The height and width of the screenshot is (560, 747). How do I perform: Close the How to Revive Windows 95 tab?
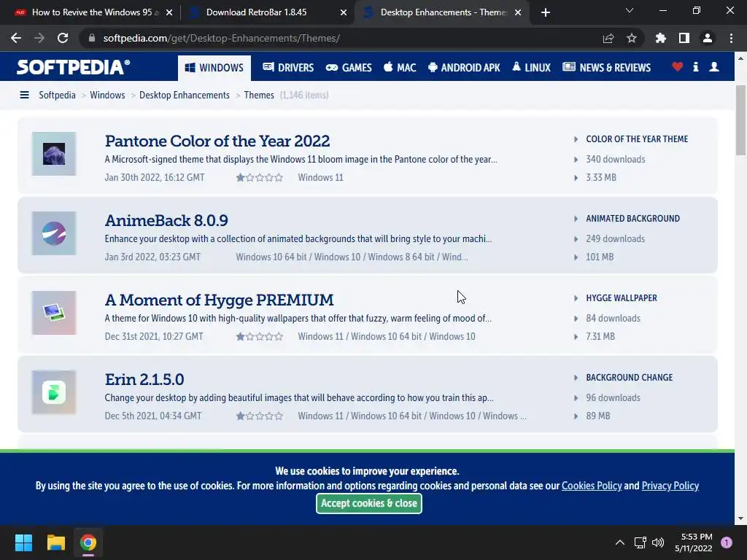click(169, 12)
